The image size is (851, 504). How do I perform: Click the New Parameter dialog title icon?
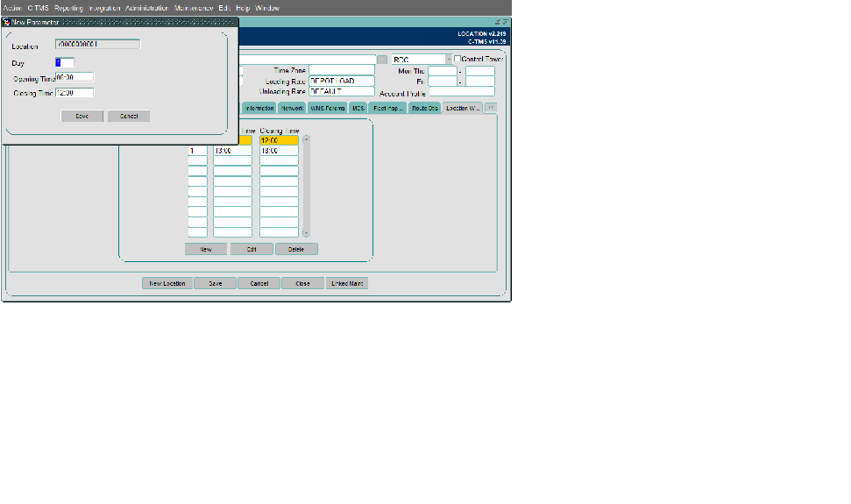(x=6, y=22)
